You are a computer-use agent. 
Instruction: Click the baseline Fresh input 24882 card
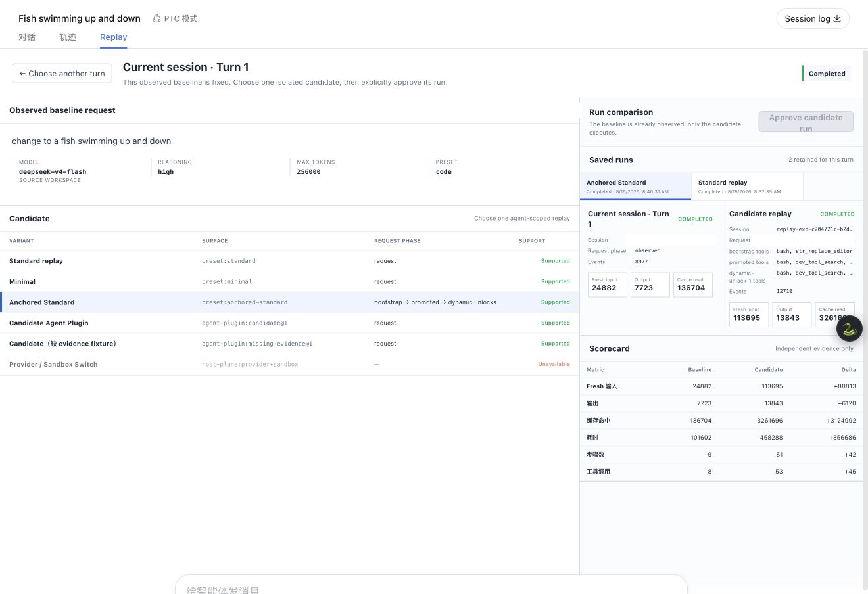607,285
